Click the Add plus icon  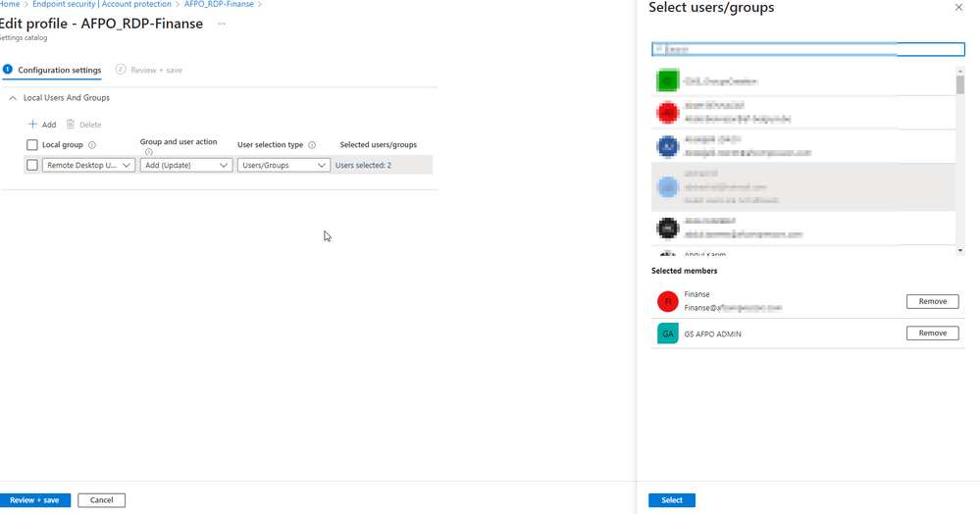[32, 124]
